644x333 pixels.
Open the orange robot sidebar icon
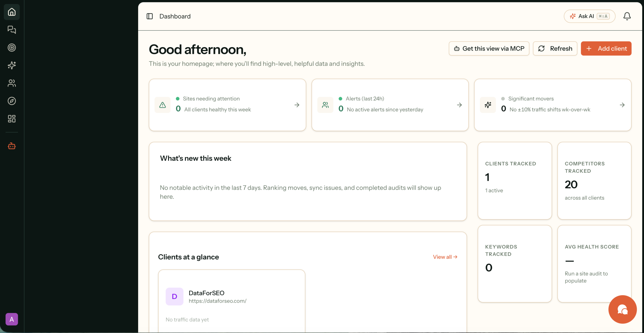pos(12,146)
